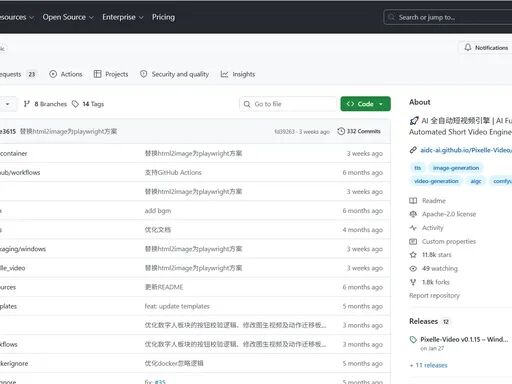
Task: Click the stars icon beside 11.8k stars
Action: click(x=413, y=255)
